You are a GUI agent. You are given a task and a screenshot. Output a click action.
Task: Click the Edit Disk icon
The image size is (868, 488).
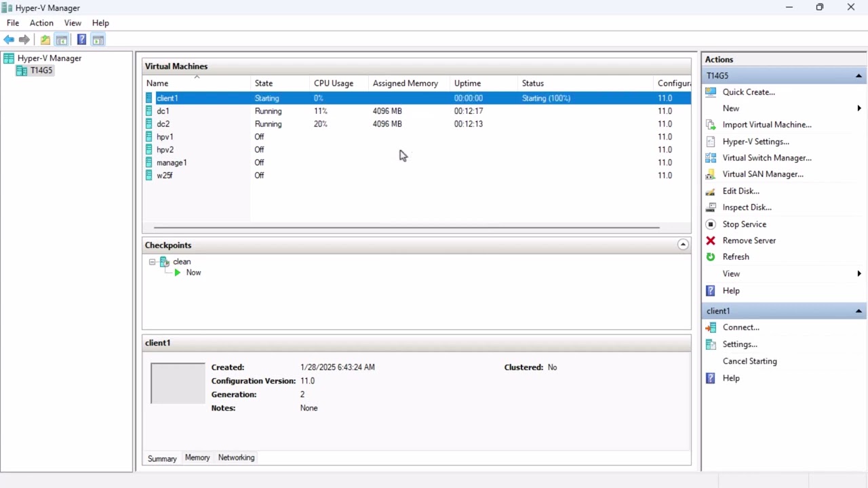(x=711, y=191)
